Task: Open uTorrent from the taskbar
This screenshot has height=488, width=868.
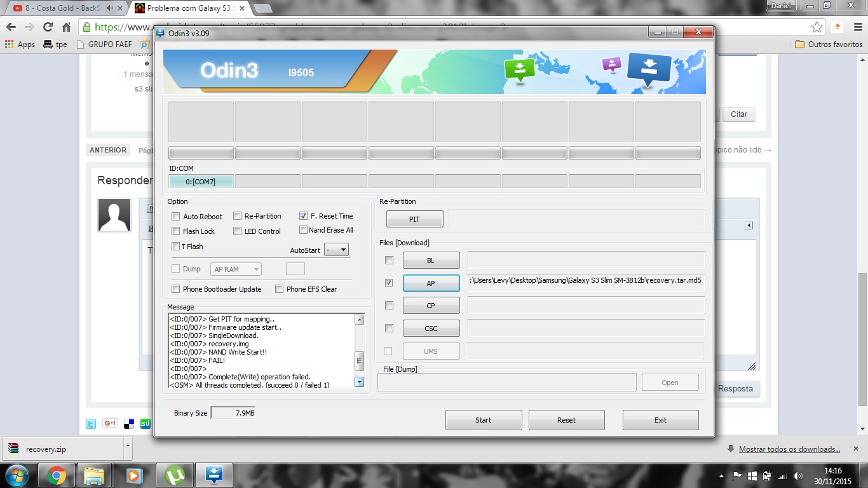Action: 174,475
